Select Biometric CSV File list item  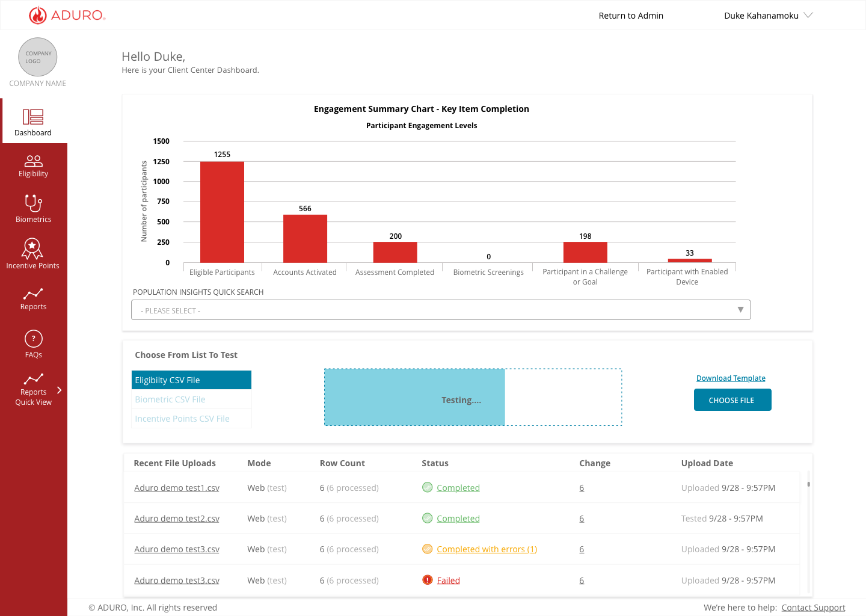pyautogui.click(x=191, y=399)
